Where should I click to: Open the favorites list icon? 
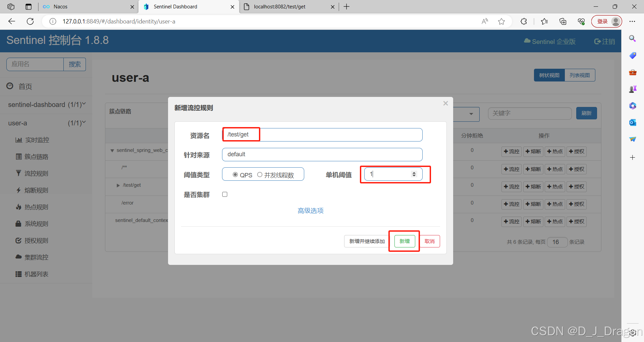pos(544,21)
